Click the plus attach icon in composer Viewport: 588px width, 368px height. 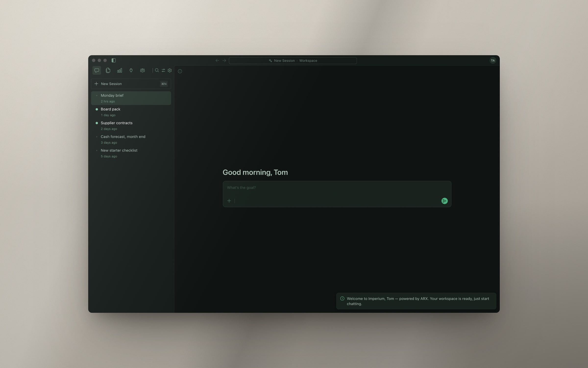coord(229,201)
